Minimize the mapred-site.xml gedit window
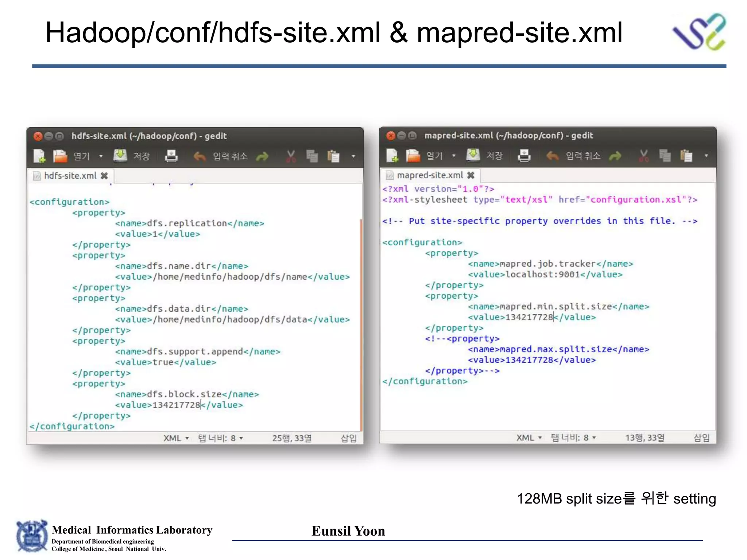Image resolution: width=747 pixels, height=560 pixels. click(402, 136)
